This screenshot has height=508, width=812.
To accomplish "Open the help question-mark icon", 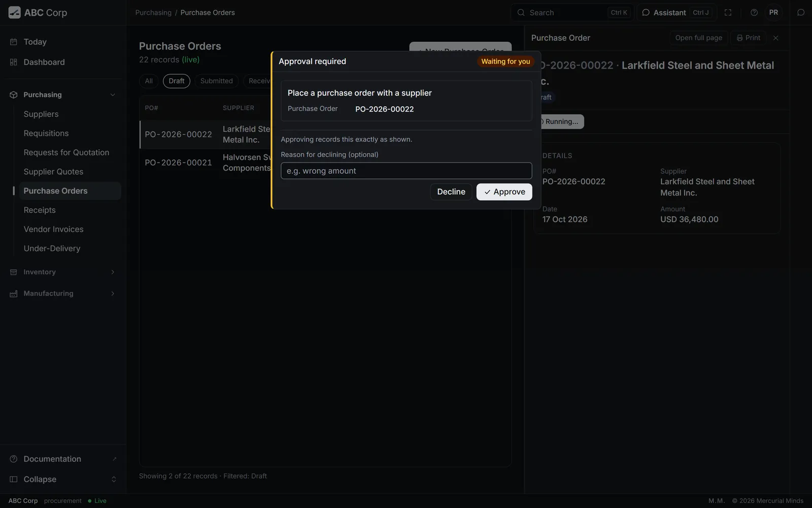I will pyautogui.click(x=754, y=13).
